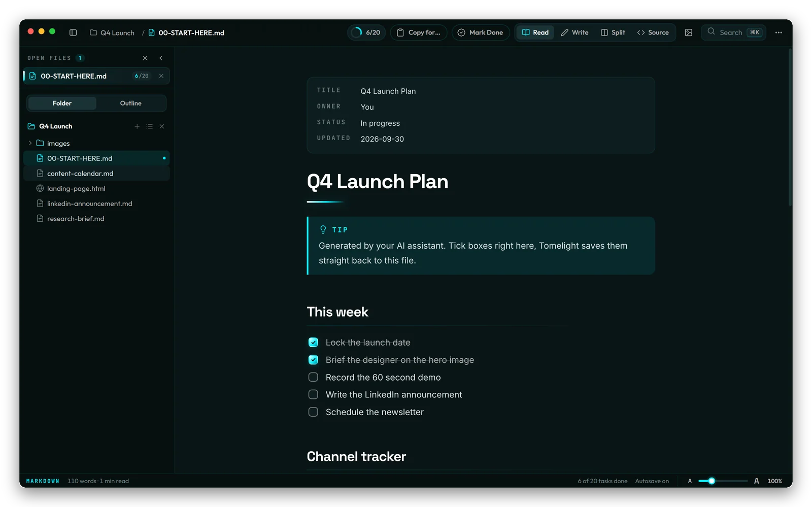This screenshot has width=812, height=507.
Task: Check Record the 60 second demo
Action: tap(313, 377)
